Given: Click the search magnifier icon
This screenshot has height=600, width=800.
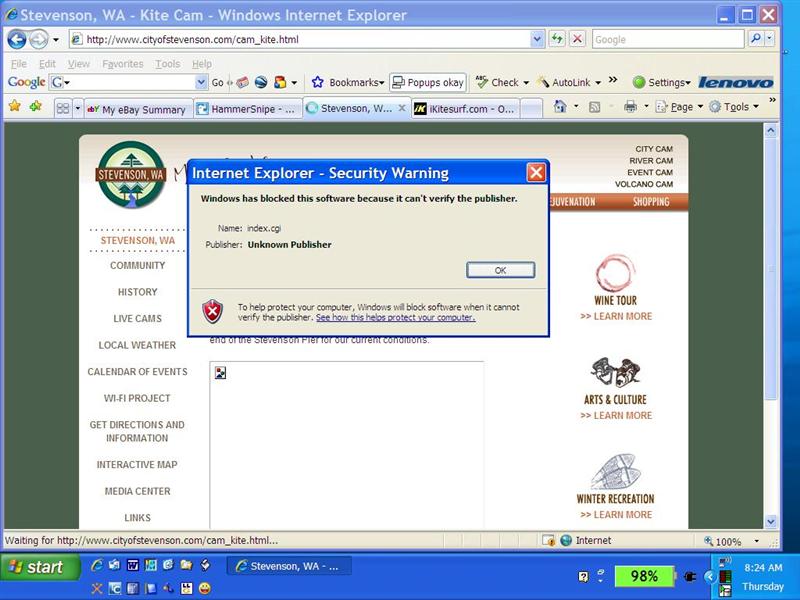Looking at the screenshot, I should [756, 39].
